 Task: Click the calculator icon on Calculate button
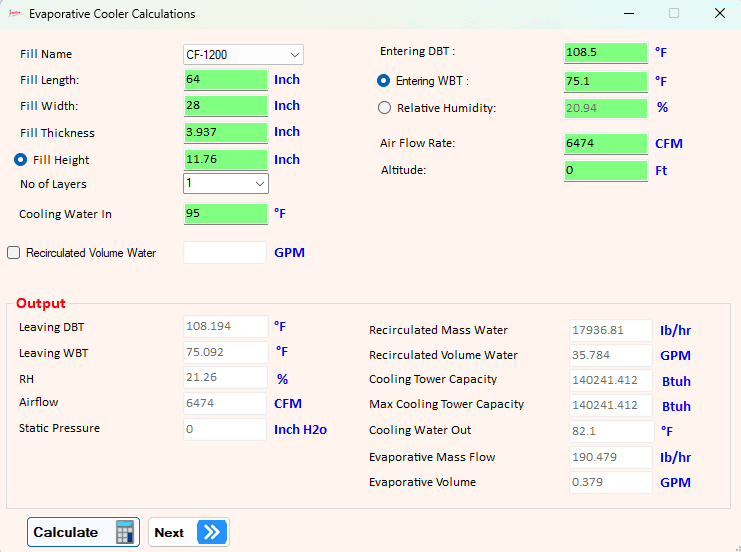[125, 532]
